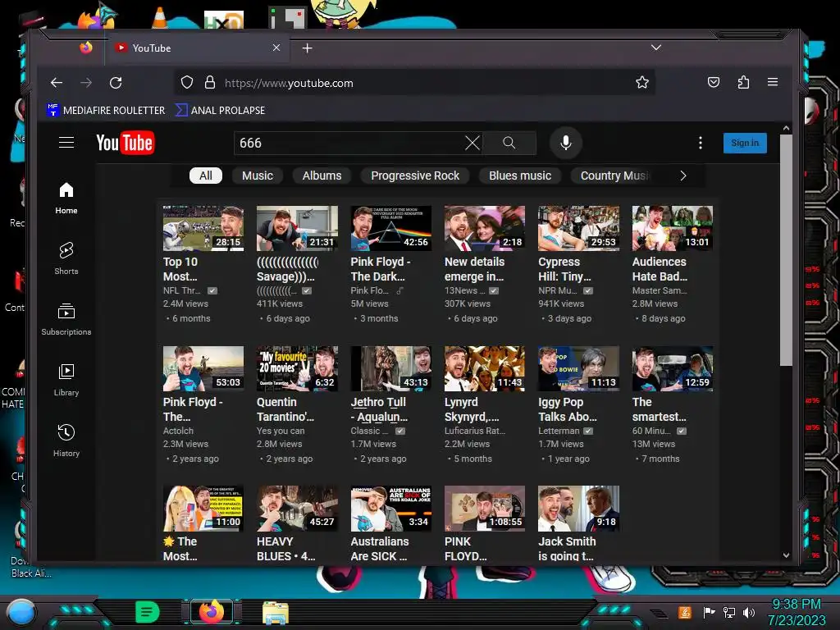The width and height of the screenshot is (840, 630).
Task: Toggle YouTube guide hamburger menu
Action: pyautogui.click(x=66, y=143)
